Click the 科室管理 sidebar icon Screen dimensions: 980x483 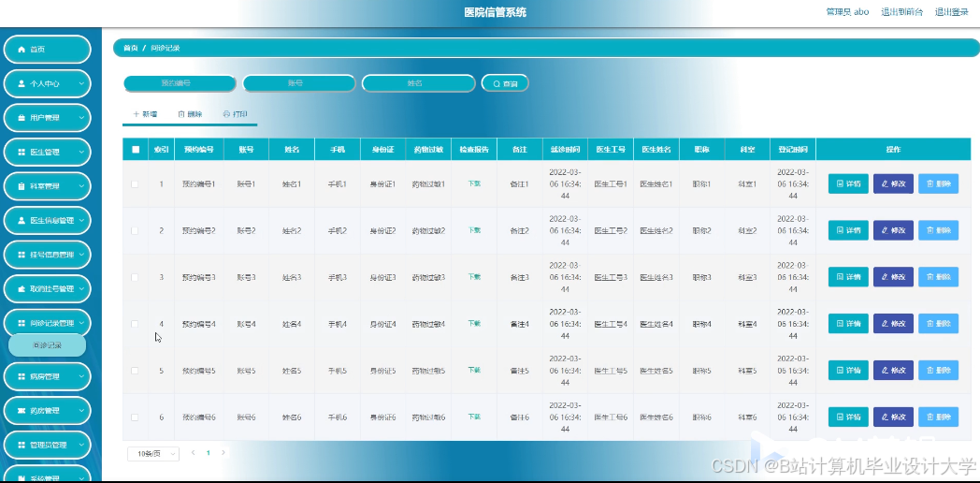coord(22,186)
